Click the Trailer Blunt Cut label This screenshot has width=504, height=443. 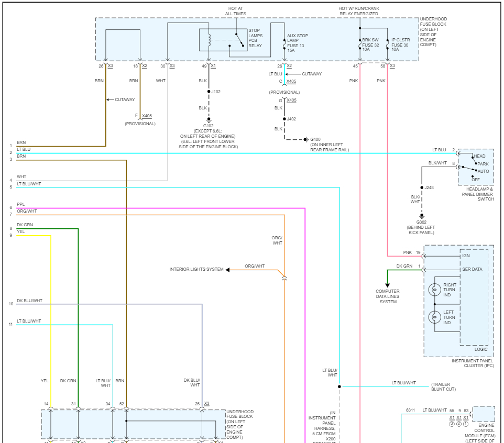(x=444, y=386)
